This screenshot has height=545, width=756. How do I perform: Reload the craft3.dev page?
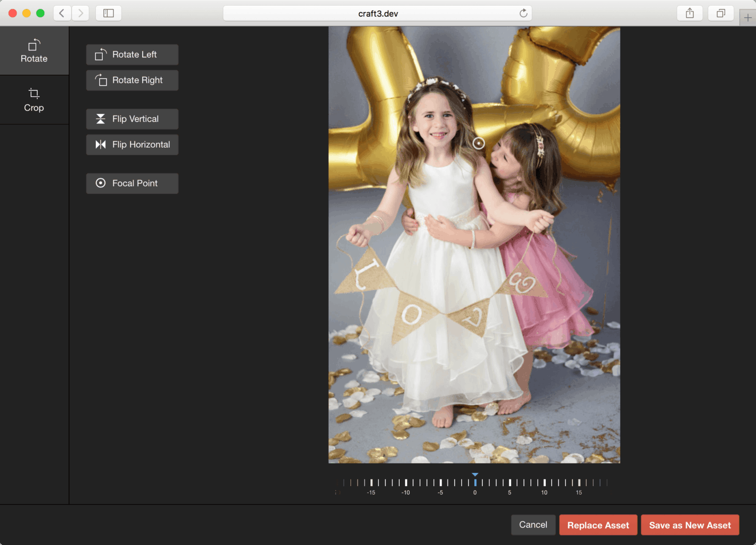[x=523, y=13]
